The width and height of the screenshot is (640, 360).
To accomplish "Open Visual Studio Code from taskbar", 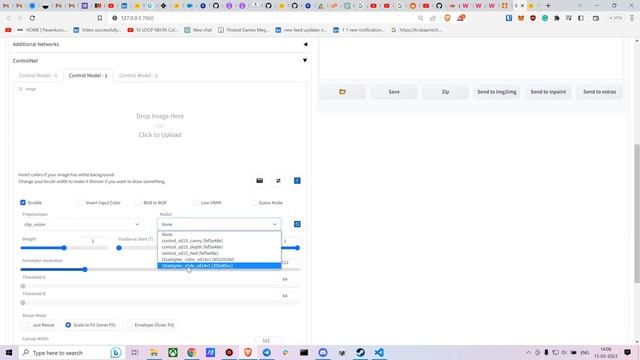I will coord(379,352).
